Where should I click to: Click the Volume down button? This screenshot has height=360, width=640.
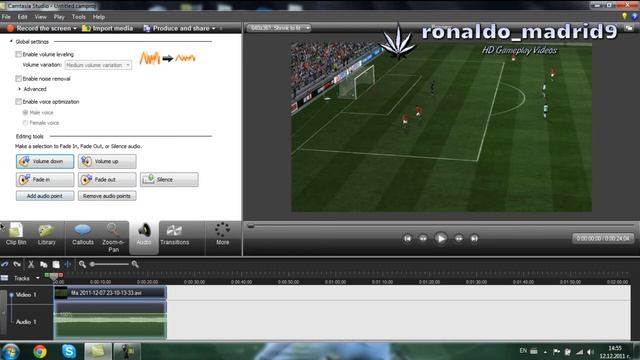45,161
